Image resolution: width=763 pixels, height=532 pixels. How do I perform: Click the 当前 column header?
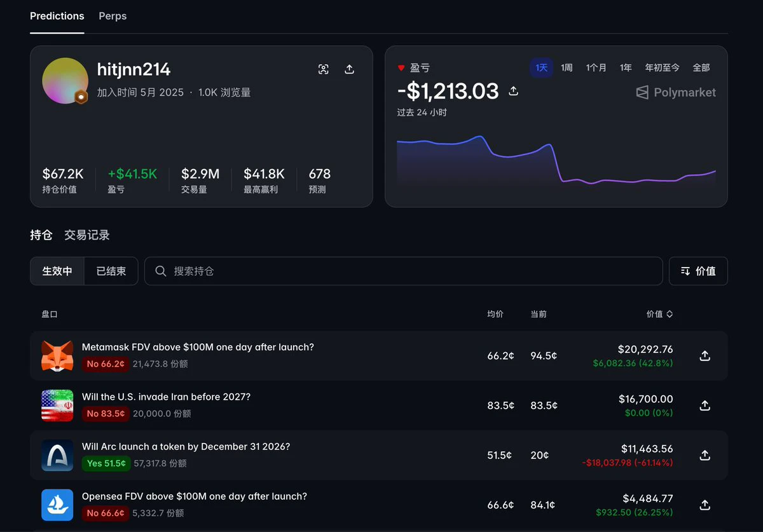pos(539,314)
